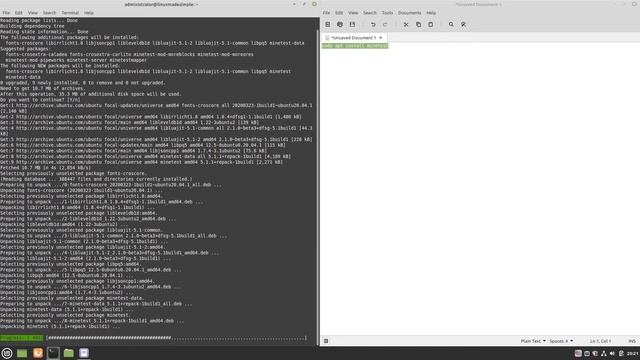Viewport: 640px width, 360px height.
Task: Switch to the Terminal taskbar icon
Action: pos(53,353)
